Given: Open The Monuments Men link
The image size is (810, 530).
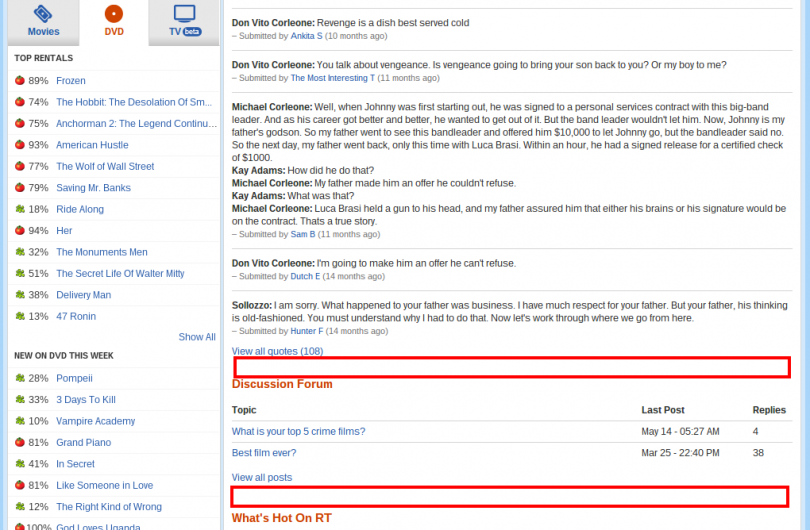Looking at the screenshot, I should coord(102,252).
